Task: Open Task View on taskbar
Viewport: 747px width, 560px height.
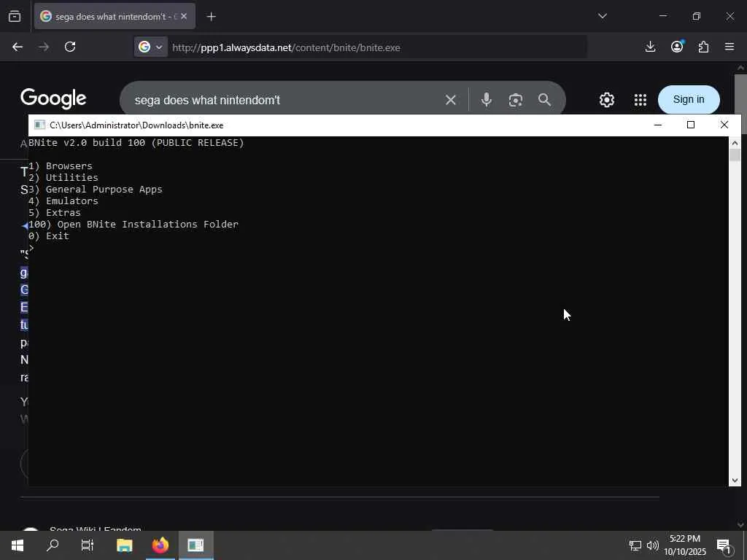Action: click(88, 545)
